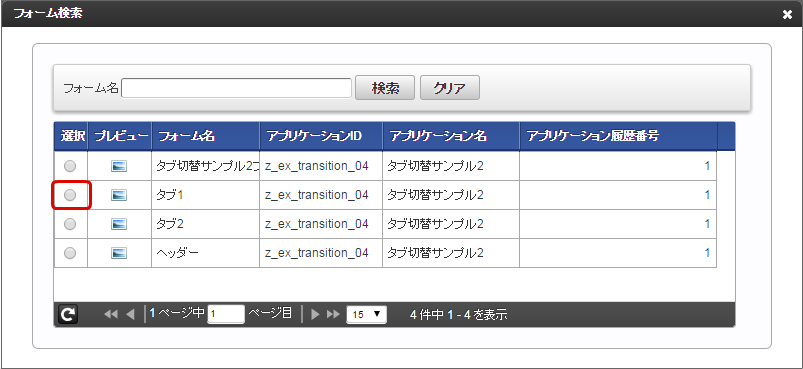Sort by フォーム名 column header
803x369 pixels.
[206, 136]
